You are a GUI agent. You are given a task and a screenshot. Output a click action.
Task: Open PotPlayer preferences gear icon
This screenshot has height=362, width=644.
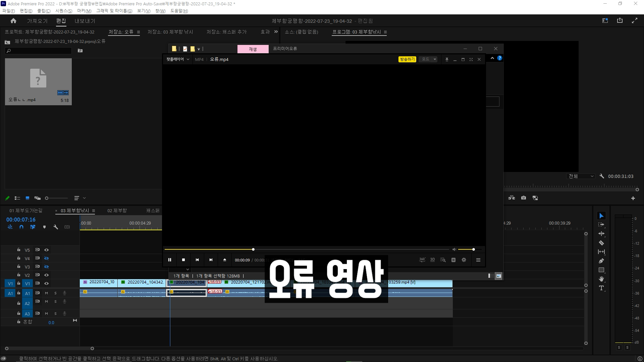464,260
